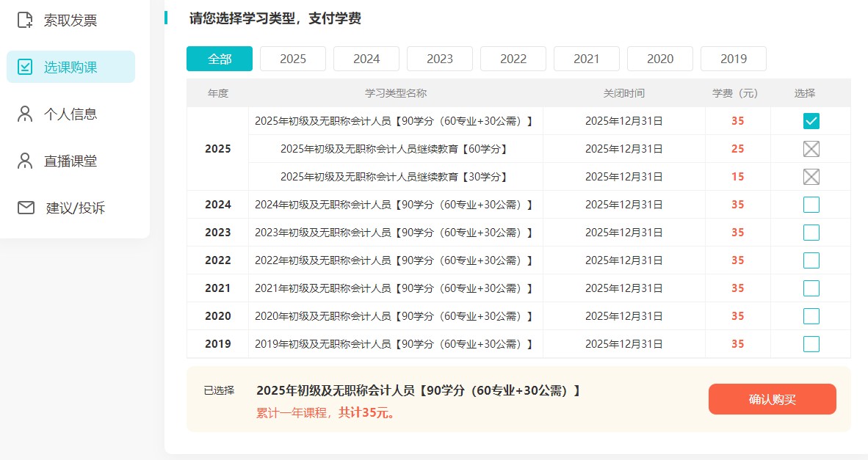The image size is (868, 460).
Task: Open the 2024 year filter tab
Action: pos(366,58)
